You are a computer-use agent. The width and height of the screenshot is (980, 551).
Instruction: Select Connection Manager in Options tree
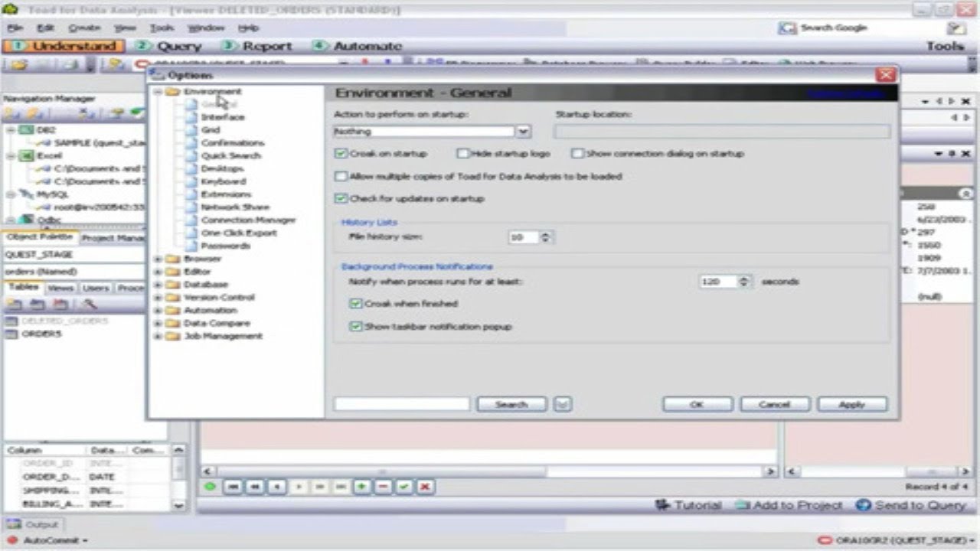pyautogui.click(x=248, y=220)
